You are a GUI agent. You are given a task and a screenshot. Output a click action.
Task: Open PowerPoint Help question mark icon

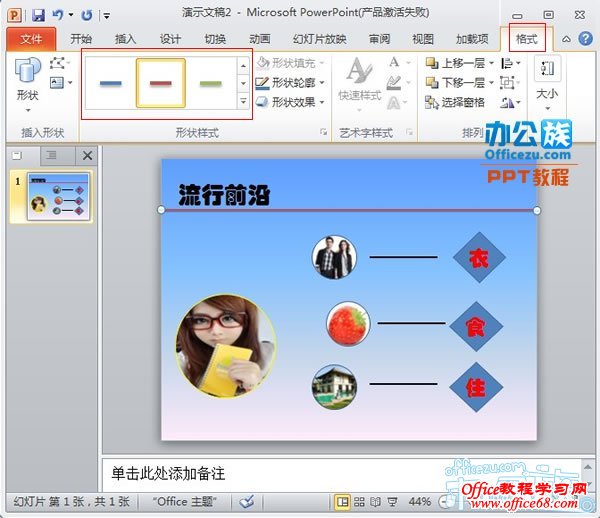point(585,39)
